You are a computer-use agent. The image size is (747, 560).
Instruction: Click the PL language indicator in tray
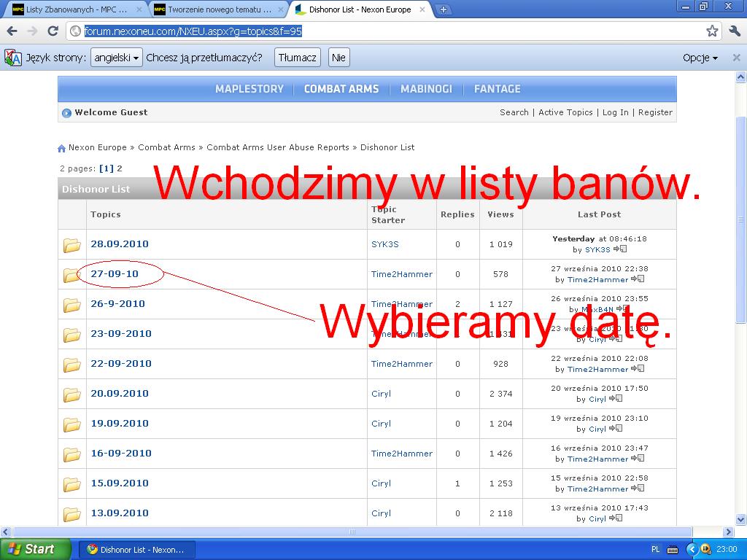pyautogui.click(x=656, y=550)
